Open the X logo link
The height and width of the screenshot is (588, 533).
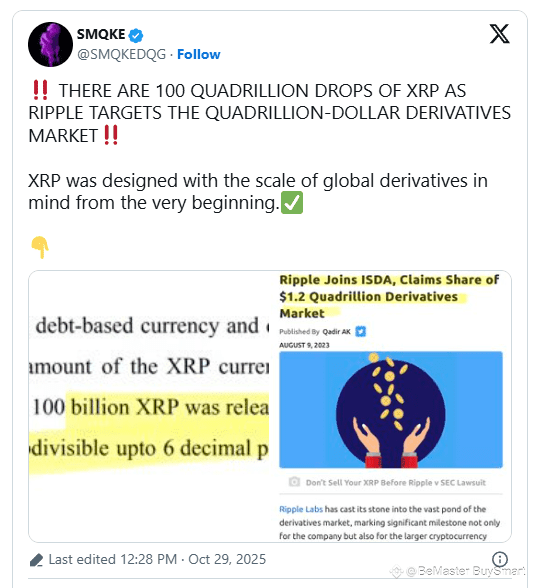tap(499, 34)
